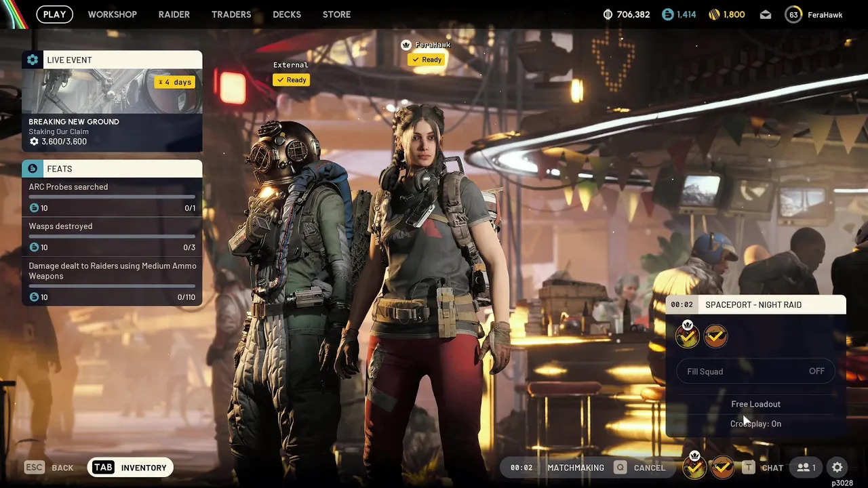Open the TAB Inventory button

(x=130, y=468)
